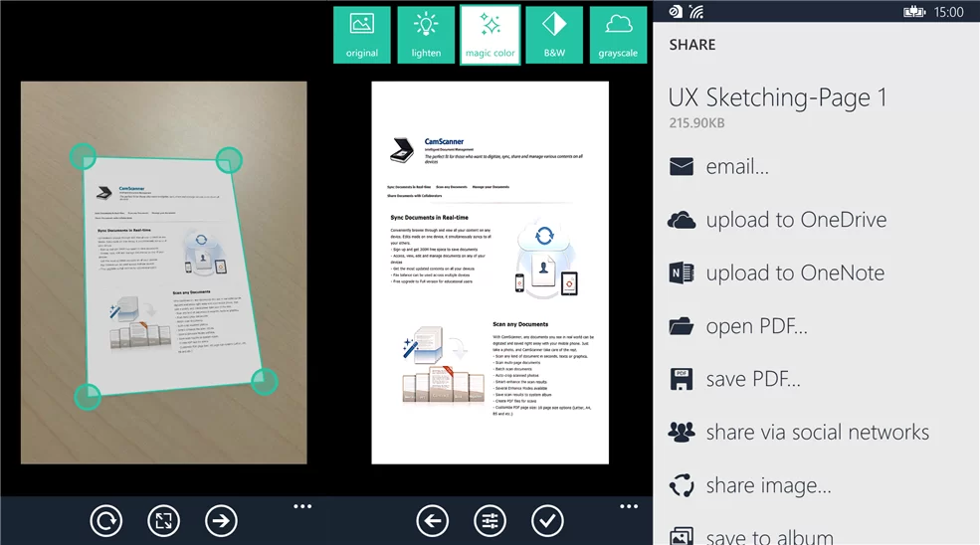
Task: Grab the top-left crop corner handle
Action: pos(83,156)
